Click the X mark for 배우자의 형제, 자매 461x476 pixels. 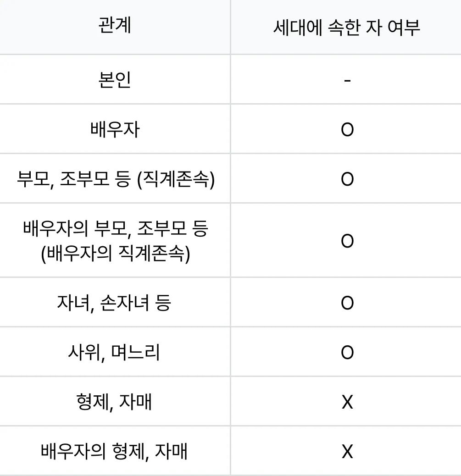[347, 452]
